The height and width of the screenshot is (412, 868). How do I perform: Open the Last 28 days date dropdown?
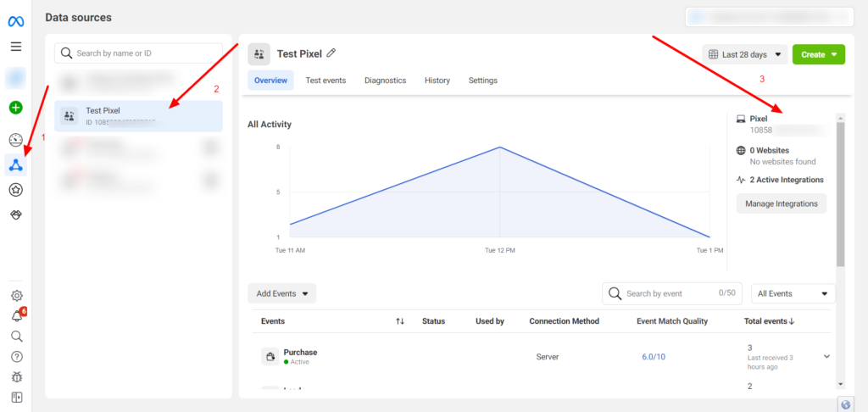click(745, 55)
